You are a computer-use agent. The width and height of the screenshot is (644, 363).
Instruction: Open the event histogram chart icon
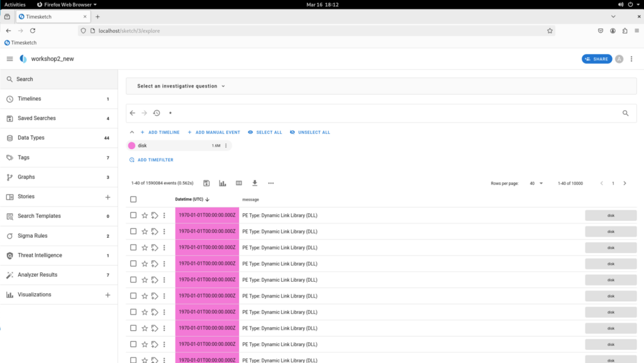[x=223, y=183]
